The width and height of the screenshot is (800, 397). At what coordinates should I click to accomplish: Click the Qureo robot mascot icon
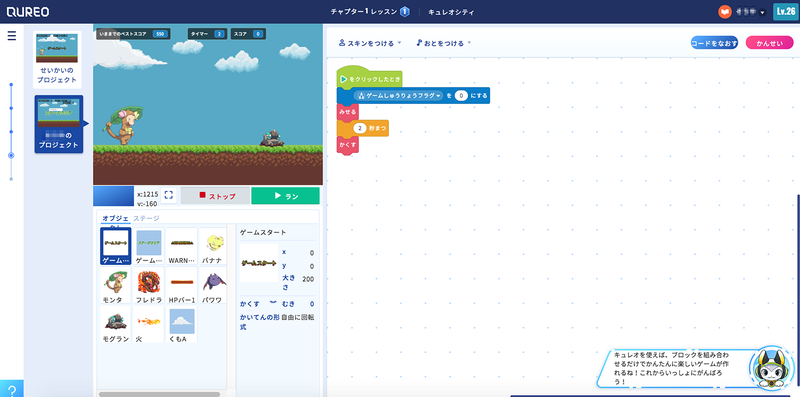click(x=772, y=368)
